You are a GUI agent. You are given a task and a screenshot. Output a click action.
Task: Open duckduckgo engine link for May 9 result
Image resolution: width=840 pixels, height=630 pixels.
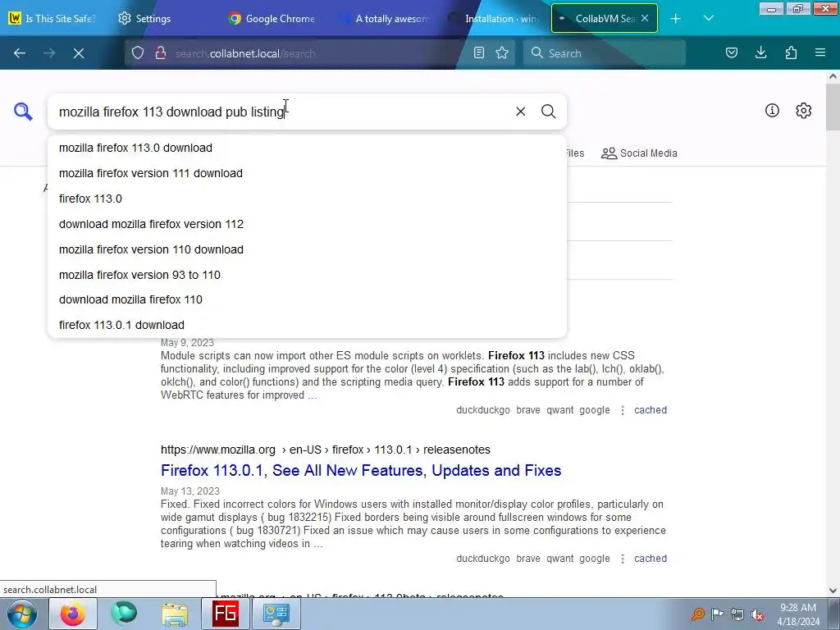pyautogui.click(x=482, y=410)
